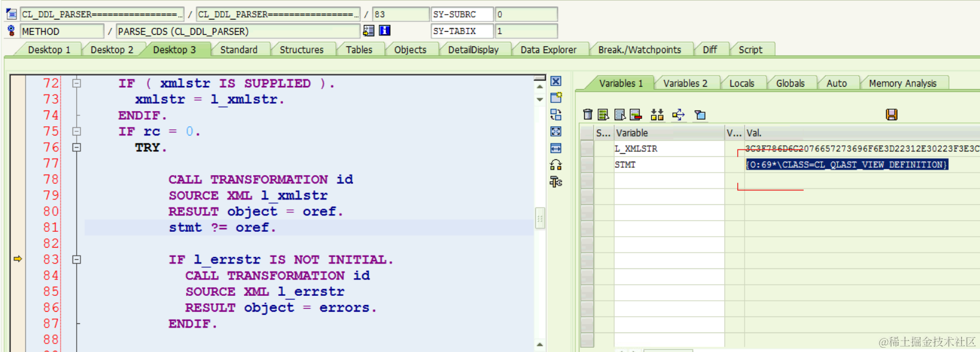Click the orange save floppy disk icon
This screenshot has width=980, height=352.
tap(892, 114)
